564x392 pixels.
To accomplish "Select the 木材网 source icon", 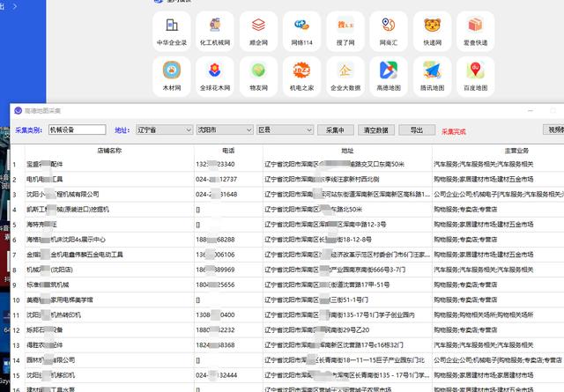I will 172,77.
